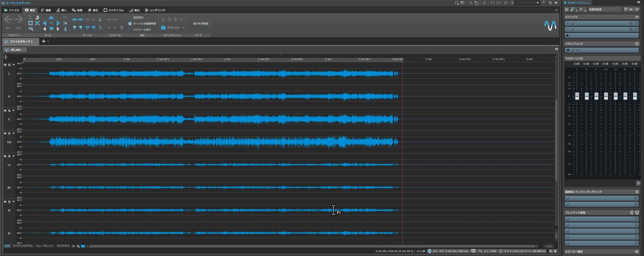Click the resampling dial icon in the リサンプリング header
644x256 pixels.
click(637, 44)
